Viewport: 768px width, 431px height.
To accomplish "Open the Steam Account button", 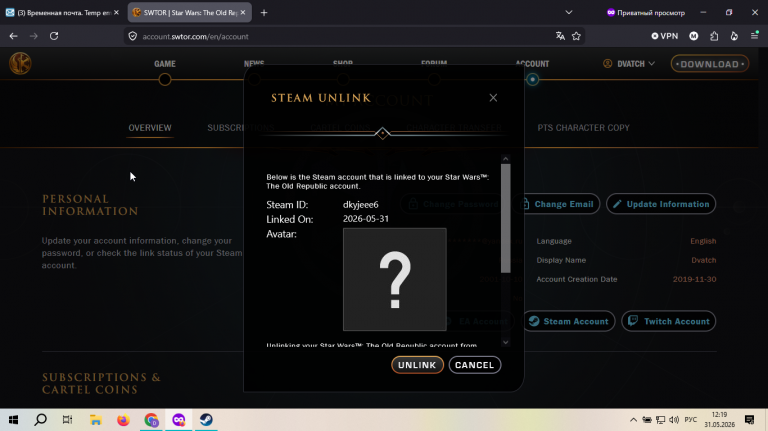I will pos(569,321).
